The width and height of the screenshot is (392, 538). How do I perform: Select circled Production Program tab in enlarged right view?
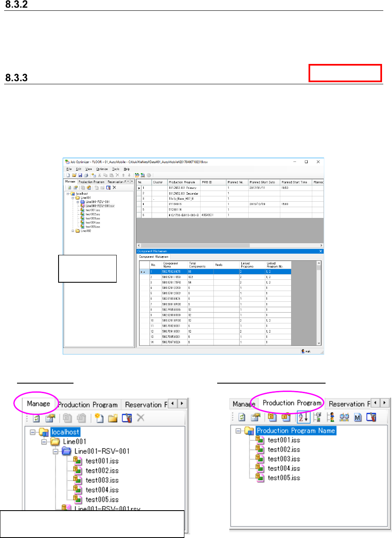coord(292,403)
